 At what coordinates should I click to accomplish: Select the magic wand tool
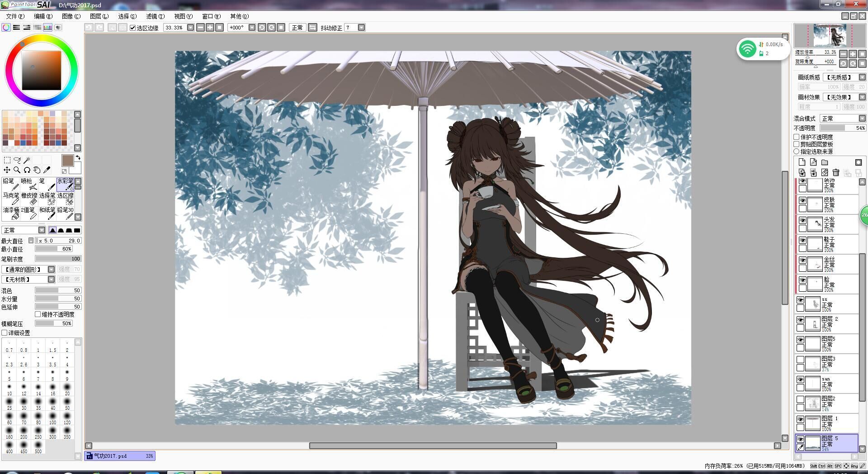pos(27,160)
